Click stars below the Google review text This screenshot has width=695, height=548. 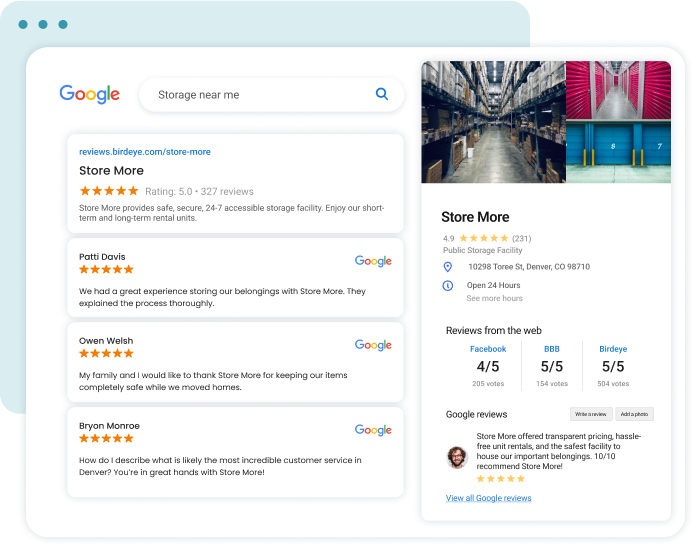point(500,479)
